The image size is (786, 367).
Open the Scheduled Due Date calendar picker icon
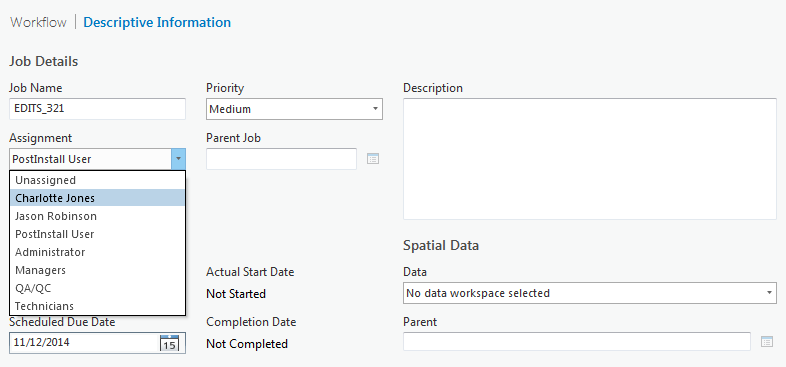[x=169, y=343]
